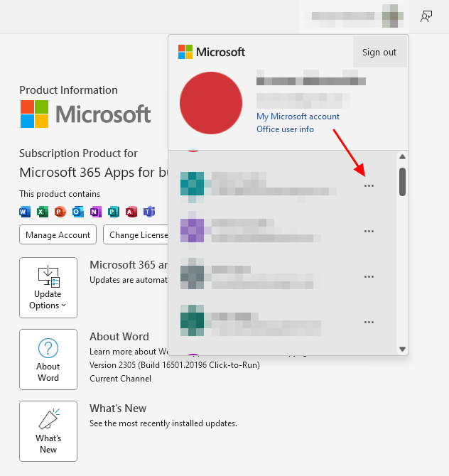
Task: Open more options for purple avatar account
Action: pos(369,232)
